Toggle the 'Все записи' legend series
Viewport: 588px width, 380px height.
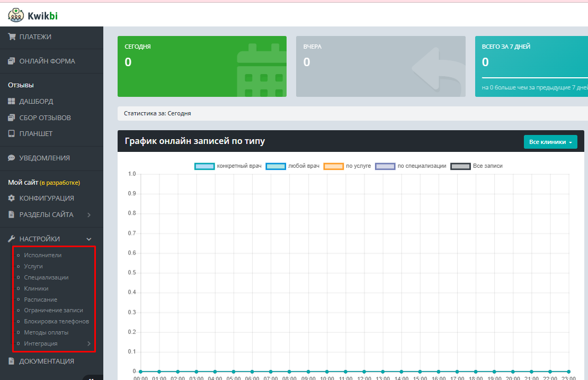(476, 166)
